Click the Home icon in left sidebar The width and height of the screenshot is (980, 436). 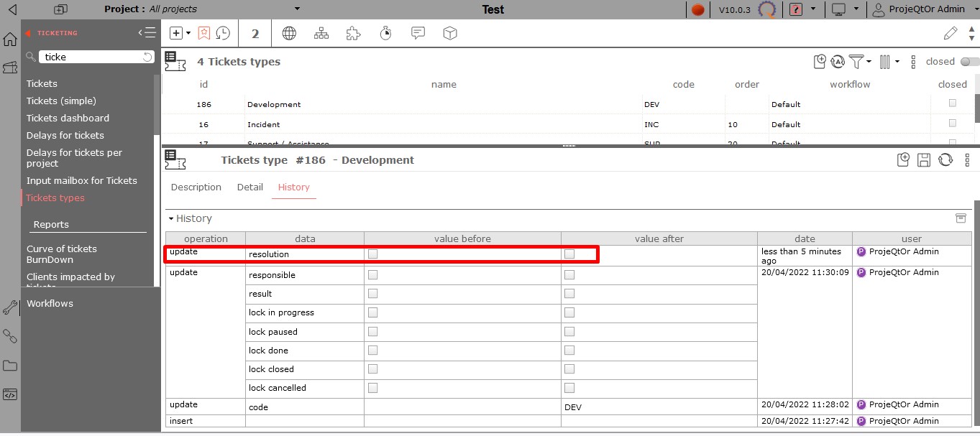coord(10,40)
